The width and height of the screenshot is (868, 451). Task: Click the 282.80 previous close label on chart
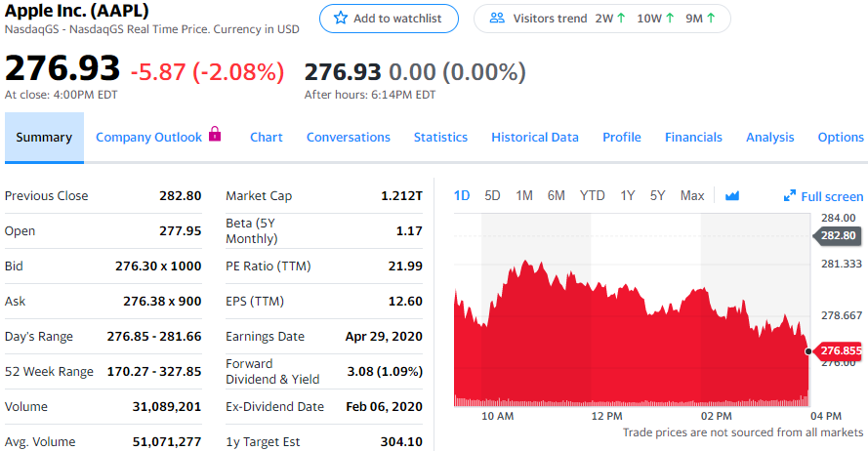click(838, 235)
